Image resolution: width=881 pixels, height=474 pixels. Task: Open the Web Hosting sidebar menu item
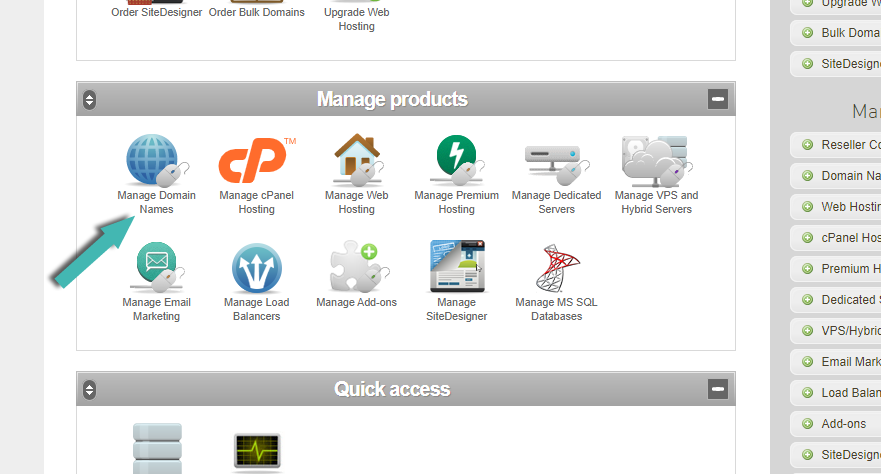click(x=835, y=207)
